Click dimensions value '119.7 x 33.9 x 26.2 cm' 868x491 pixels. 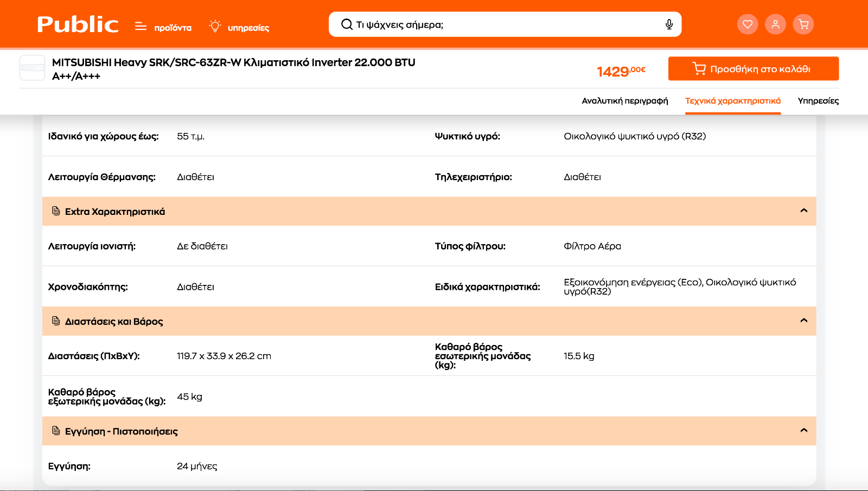coord(224,356)
